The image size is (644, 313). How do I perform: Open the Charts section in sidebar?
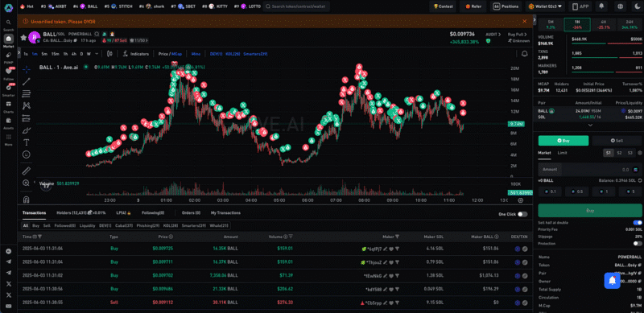coord(9,106)
